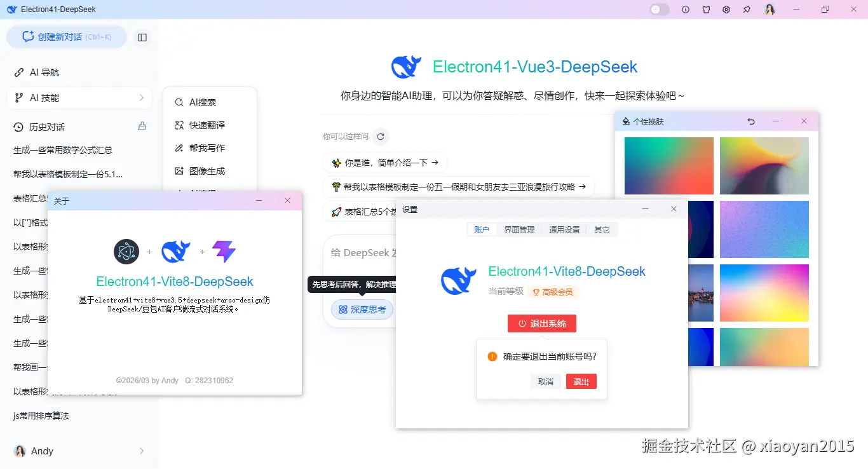The image size is (868, 469).
Task: Open settings via the gear icon in title bar
Action: tap(726, 10)
